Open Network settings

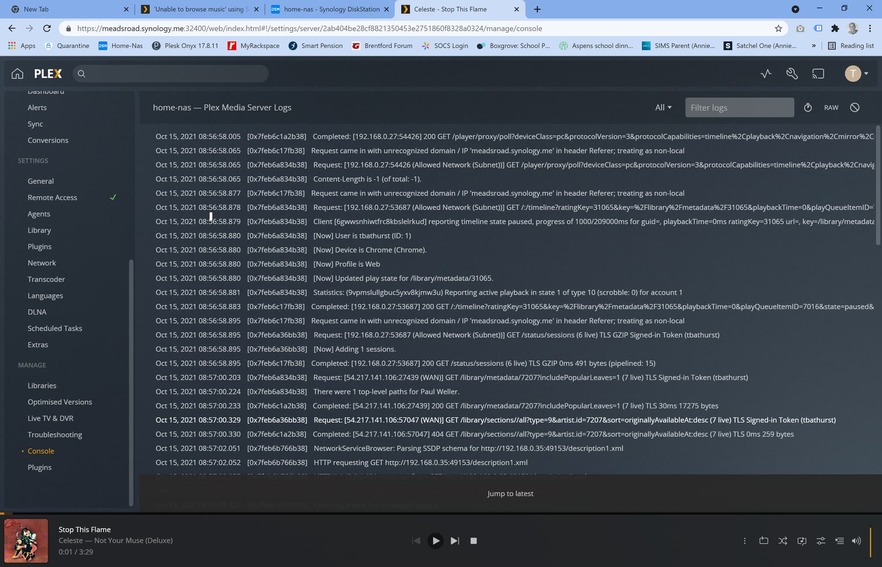pyautogui.click(x=42, y=263)
